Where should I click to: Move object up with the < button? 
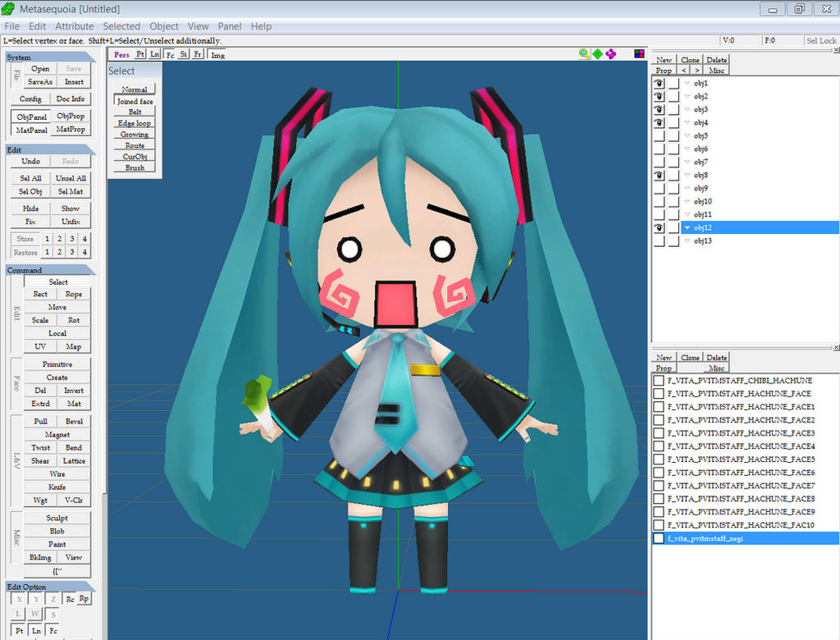(x=683, y=71)
